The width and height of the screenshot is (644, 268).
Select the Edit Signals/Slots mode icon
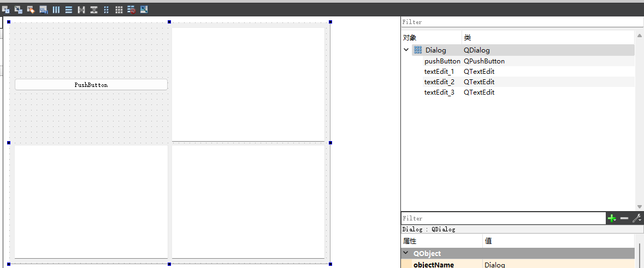pos(19,9)
